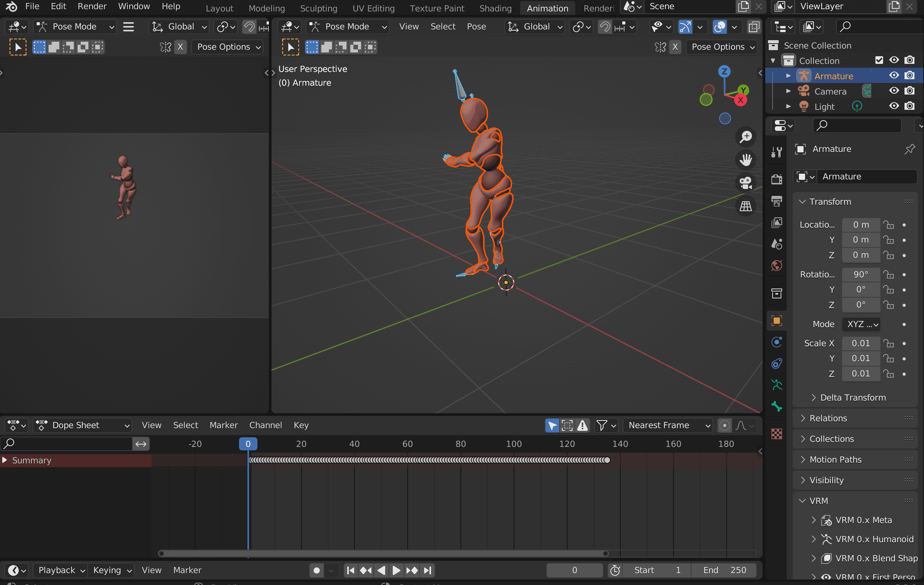Image resolution: width=924 pixels, height=585 pixels.
Task: Open the Dope Sheet mode dropdown
Action: (82, 425)
